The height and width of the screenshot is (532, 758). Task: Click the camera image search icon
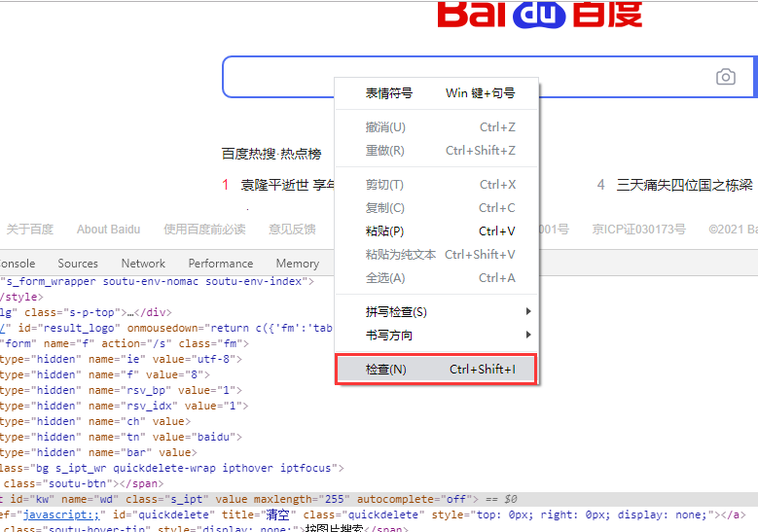(x=725, y=78)
